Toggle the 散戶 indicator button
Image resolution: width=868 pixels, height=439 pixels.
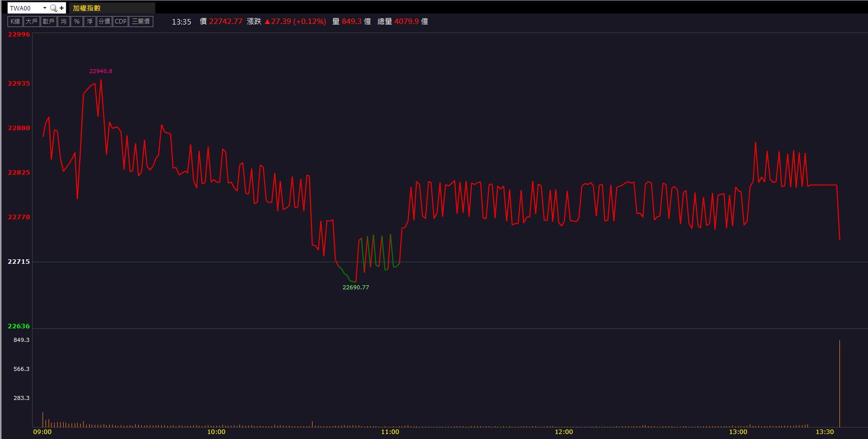(x=49, y=22)
